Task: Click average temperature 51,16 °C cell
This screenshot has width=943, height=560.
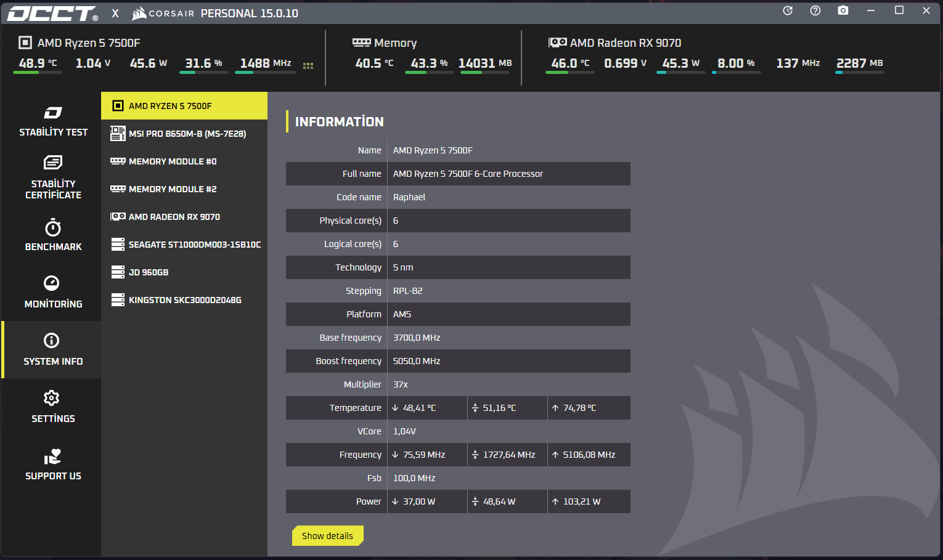Action: point(507,408)
